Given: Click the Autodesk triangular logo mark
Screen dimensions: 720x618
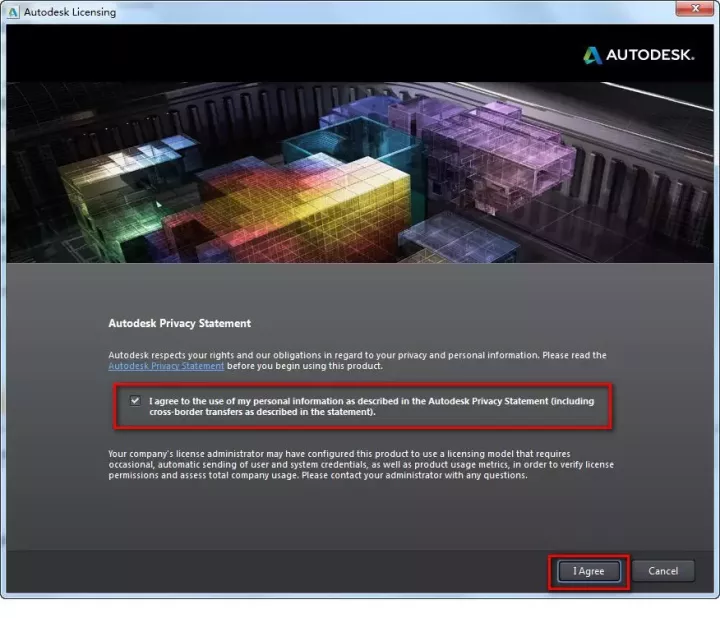Looking at the screenshot, I should [x=593, y=55].
